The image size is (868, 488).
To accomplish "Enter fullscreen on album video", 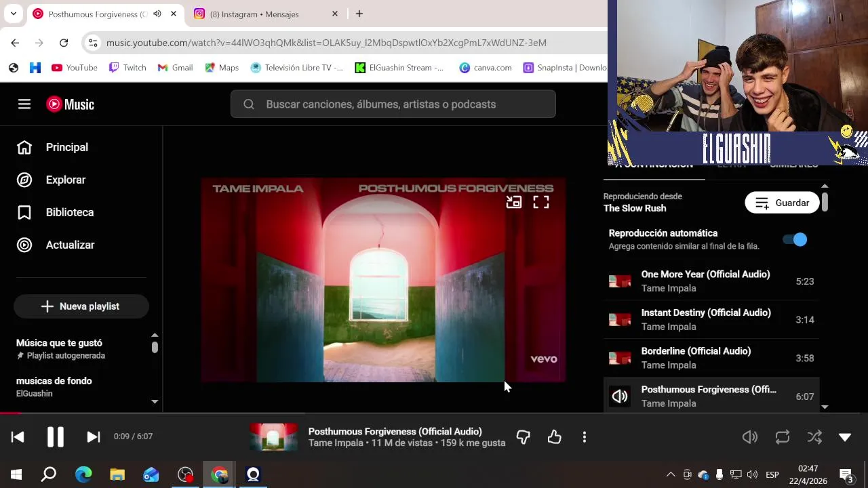I will [541, 202].
